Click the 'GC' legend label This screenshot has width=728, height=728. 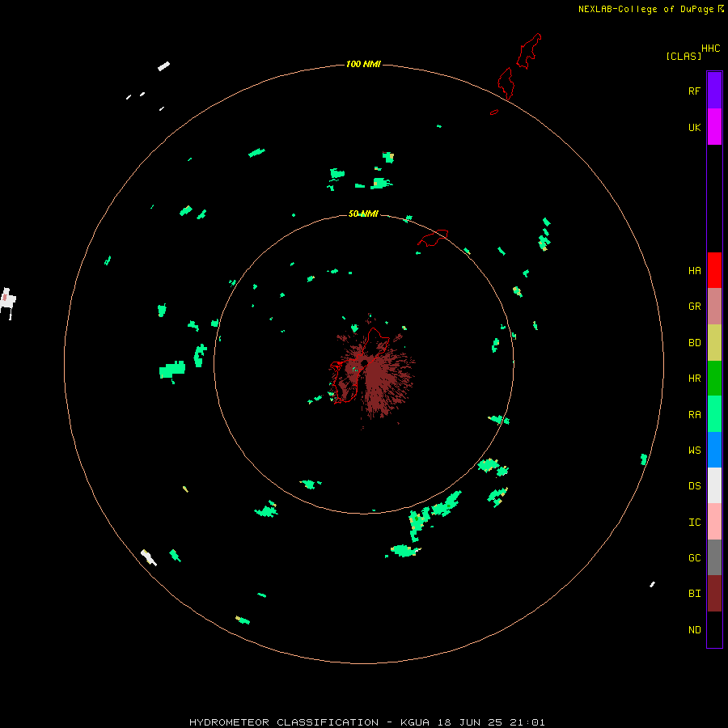tap(694, 557)
